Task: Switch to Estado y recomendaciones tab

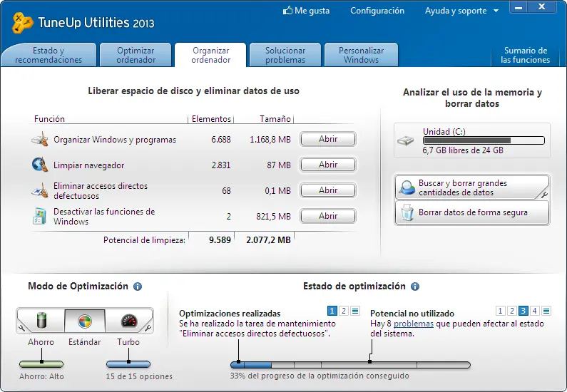Action: (x=48, y=55)
